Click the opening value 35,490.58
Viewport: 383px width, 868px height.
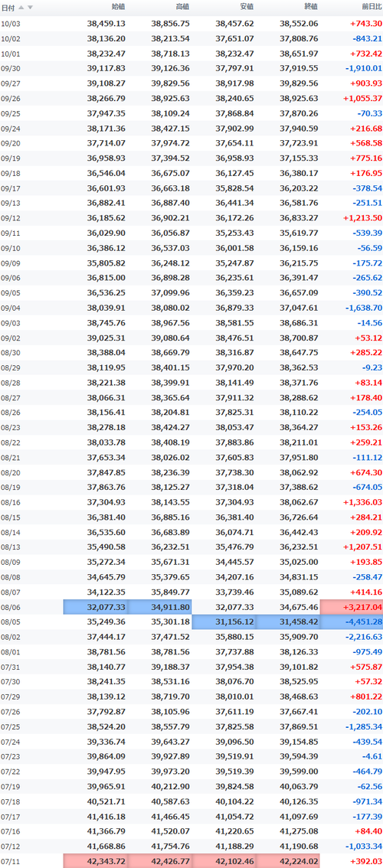point(106,547)
